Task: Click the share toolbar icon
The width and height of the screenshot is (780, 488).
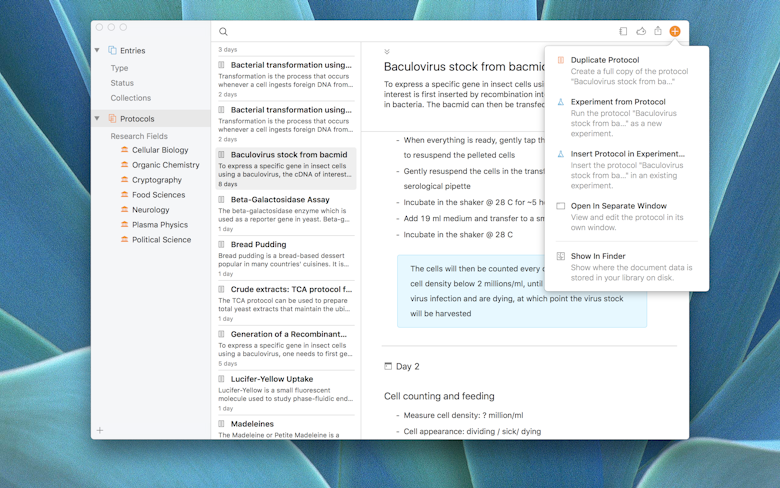Action: (658, 31)
